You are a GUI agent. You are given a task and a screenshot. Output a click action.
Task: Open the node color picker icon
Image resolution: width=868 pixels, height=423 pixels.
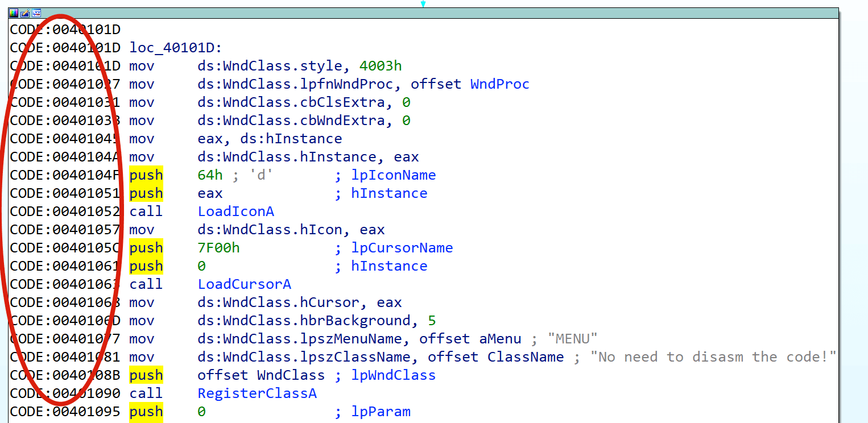tap(14, 13)
